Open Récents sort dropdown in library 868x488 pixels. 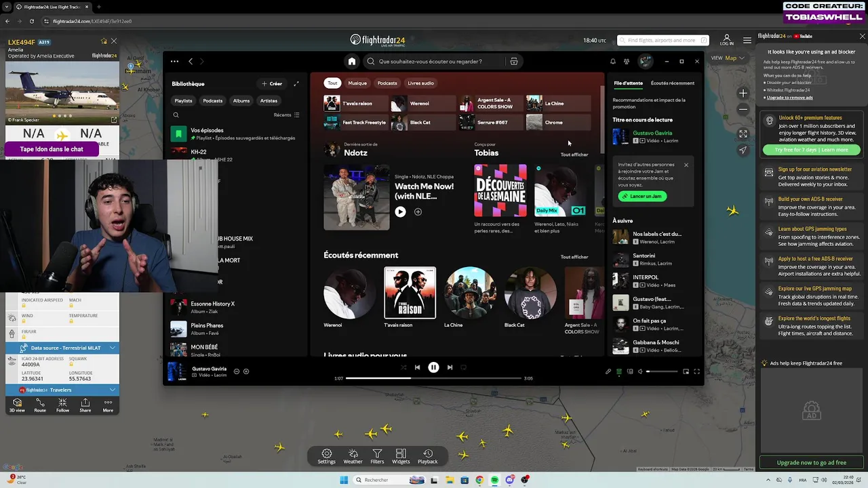286,115
